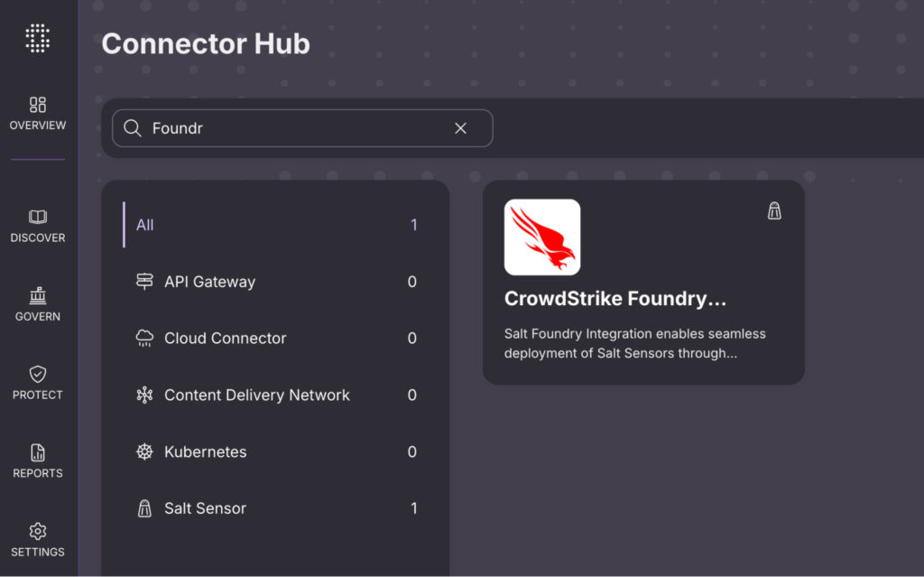
Task: Click the CrowdStrike falcon logo thumbnail
Action: tap(541, 237)
